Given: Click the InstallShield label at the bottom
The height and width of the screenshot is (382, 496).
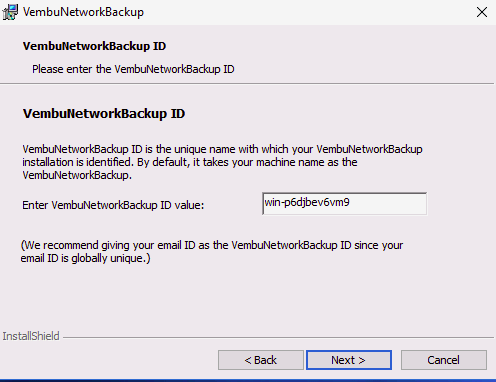Looking at the screenshot, I should [31, 336].
